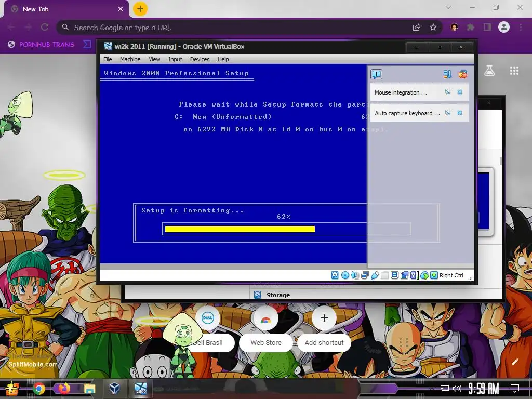532x399 pixels.
Task: Click the 9:59 AM taskbar clock
Action: (484, 388)
